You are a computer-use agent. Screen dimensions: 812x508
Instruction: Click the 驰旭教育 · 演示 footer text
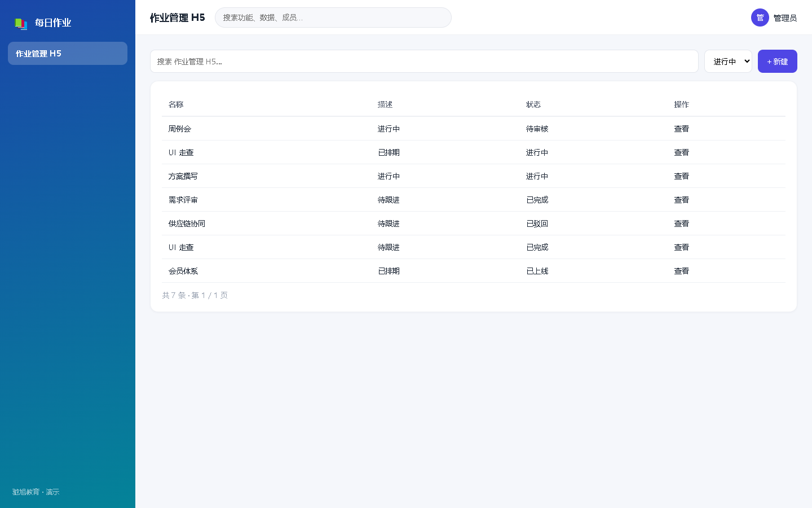click(x=36, y=492)
